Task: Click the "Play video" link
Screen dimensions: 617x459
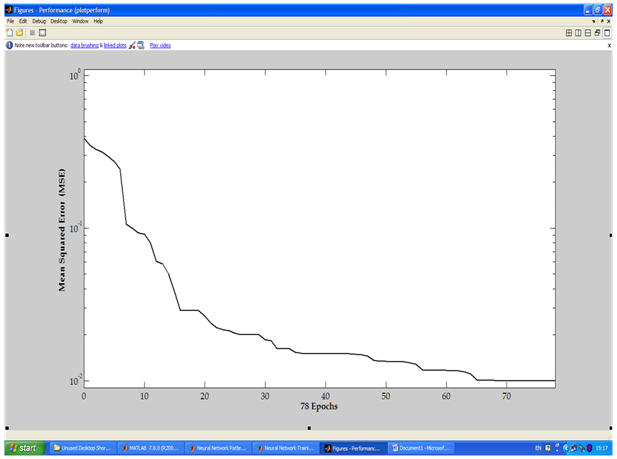Action: [x=160, y=45]
